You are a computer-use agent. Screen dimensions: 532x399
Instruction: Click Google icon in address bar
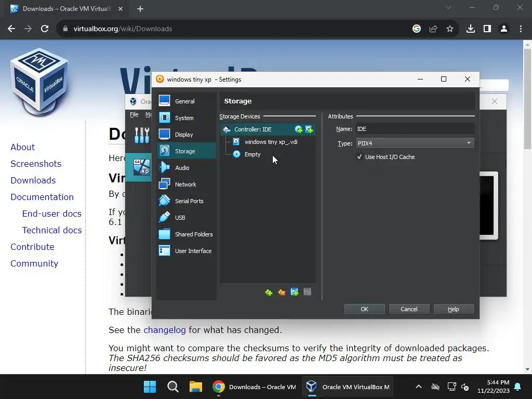coord(417,29)
